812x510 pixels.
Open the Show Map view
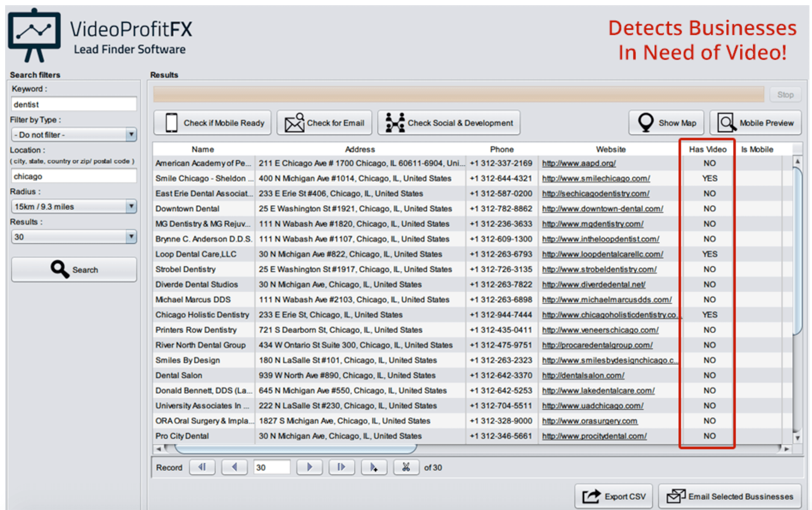667,123
